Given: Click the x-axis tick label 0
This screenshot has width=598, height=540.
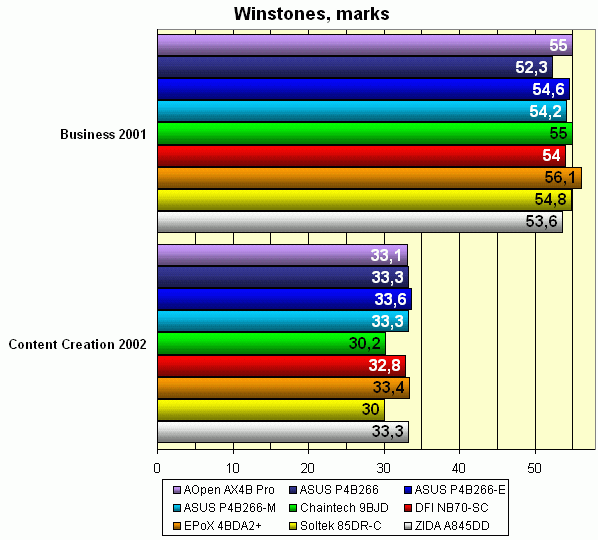Looking at the screenshot, I should (x=157, y=468).
